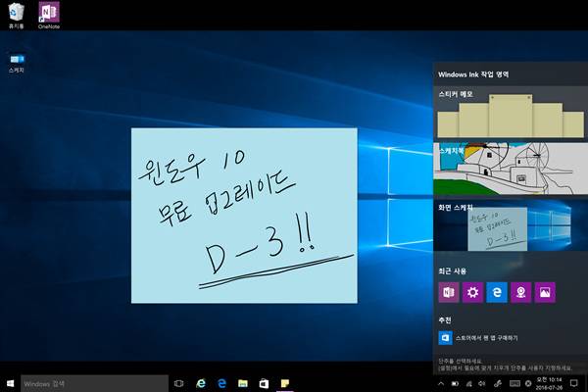Open the 화면 스케치 screen sketch tile

coord(511,225)
